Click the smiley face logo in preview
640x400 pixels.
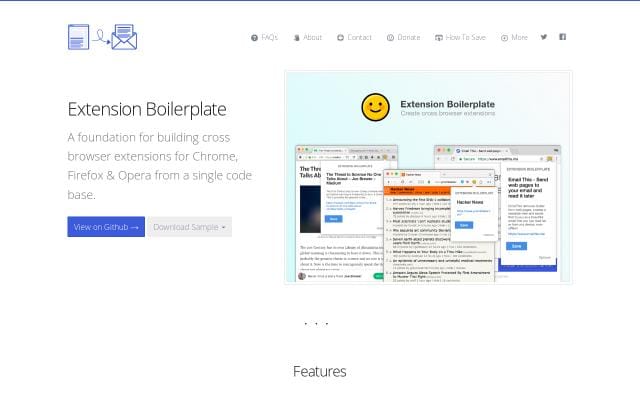[x=375, y=106]
